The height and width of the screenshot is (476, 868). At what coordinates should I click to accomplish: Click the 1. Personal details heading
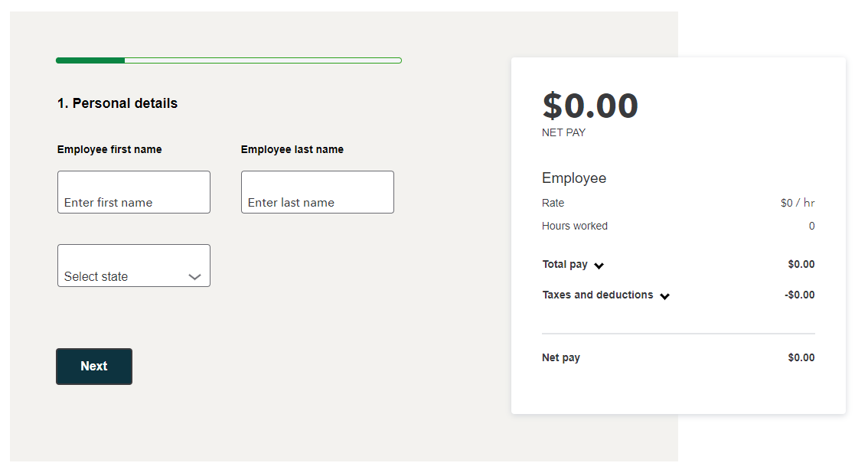point(117,103)
